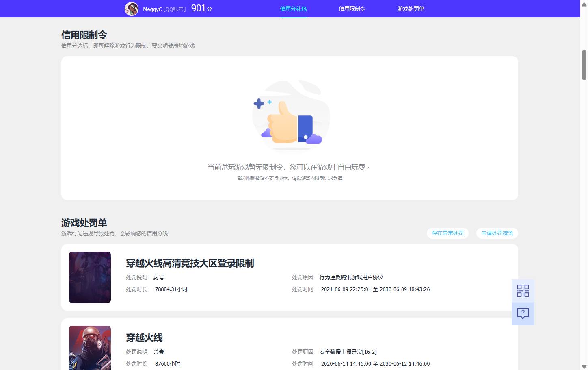This screenshot has width=588, height=370.
Task: Click the MeggyC user avatar
Action: 132,9
